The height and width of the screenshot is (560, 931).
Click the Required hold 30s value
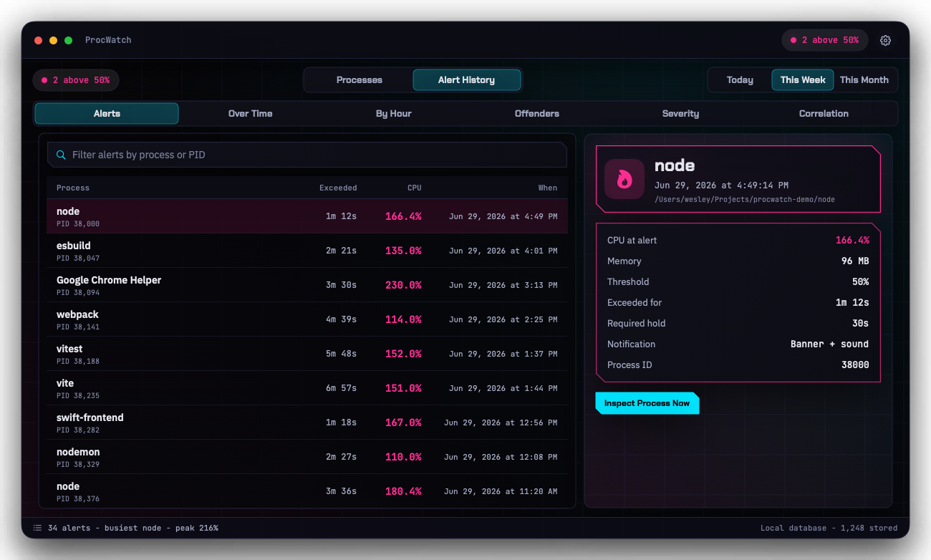tap(861, 324)
